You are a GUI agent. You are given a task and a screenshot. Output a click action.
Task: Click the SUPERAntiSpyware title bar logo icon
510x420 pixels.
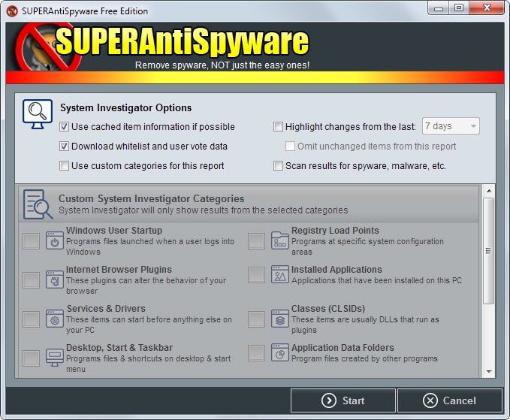click(12, 11)
